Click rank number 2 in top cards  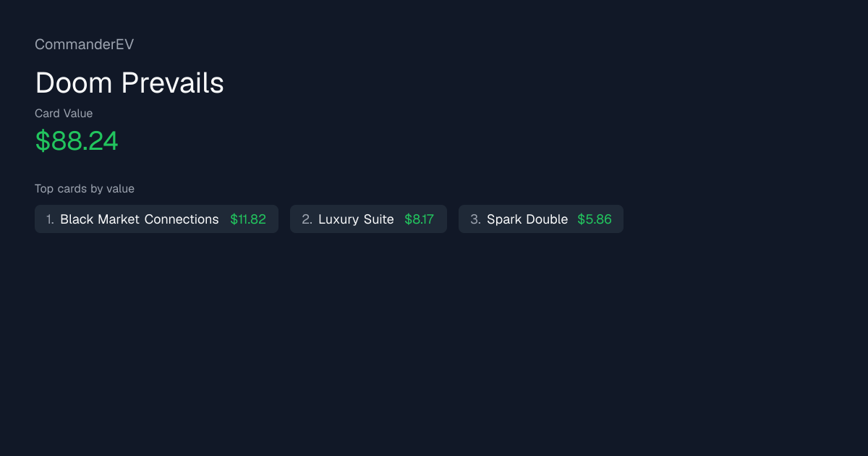click(x=307, y=219)
